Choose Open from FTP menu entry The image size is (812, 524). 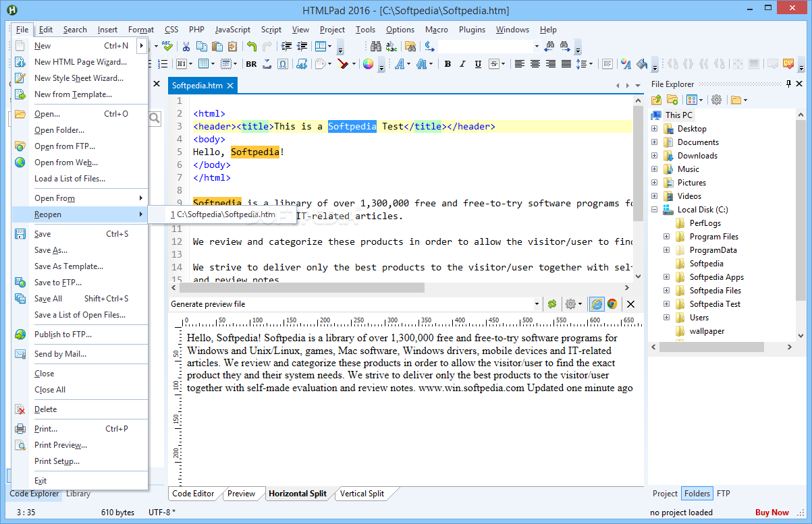(80, 146)
